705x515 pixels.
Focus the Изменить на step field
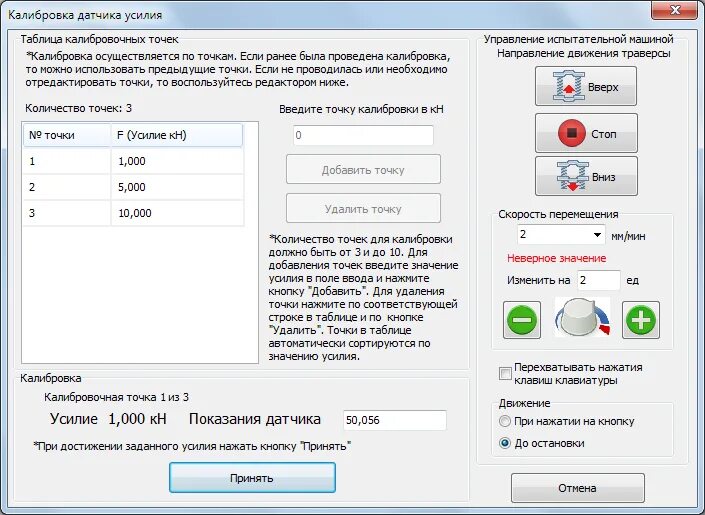[598, 280]
